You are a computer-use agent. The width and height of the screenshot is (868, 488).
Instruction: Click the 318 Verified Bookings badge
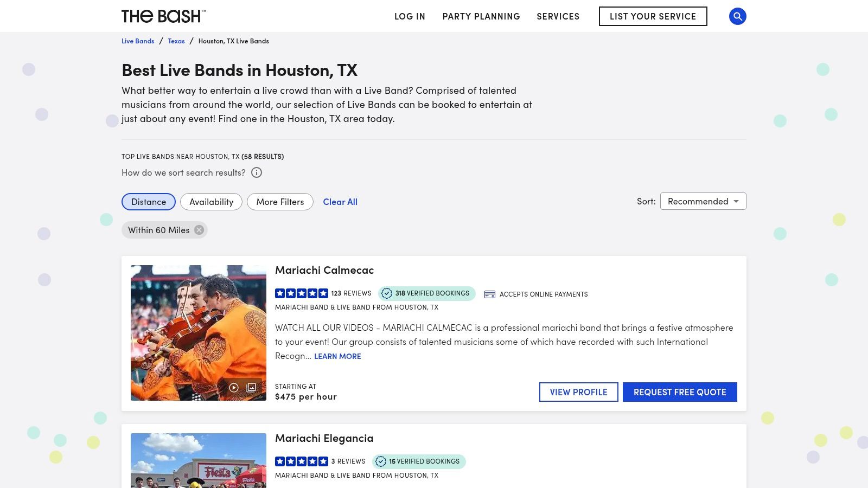[x=426, y=293]
